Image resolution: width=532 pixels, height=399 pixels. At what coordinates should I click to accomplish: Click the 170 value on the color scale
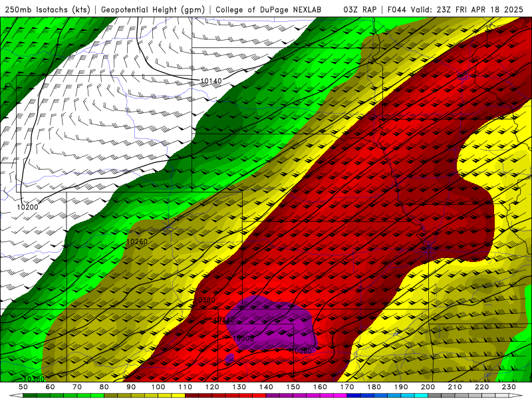tap(346, 387)
